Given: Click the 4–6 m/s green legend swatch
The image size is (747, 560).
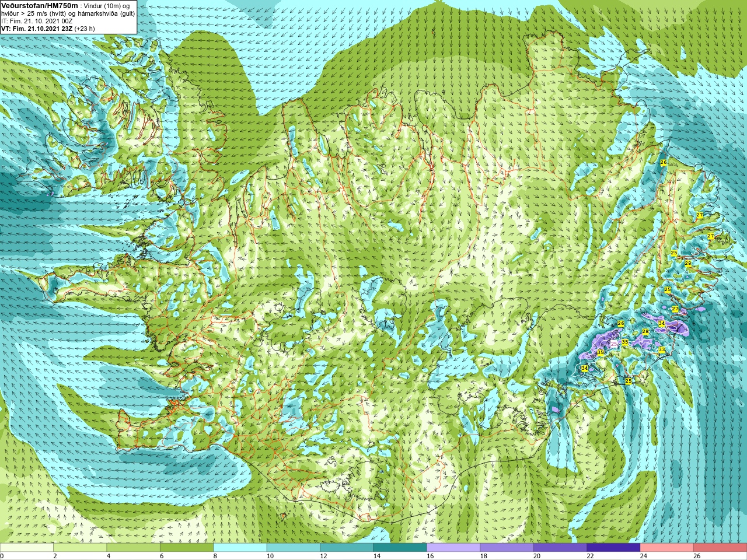Looking at the screenshot, I should (134, 548).
